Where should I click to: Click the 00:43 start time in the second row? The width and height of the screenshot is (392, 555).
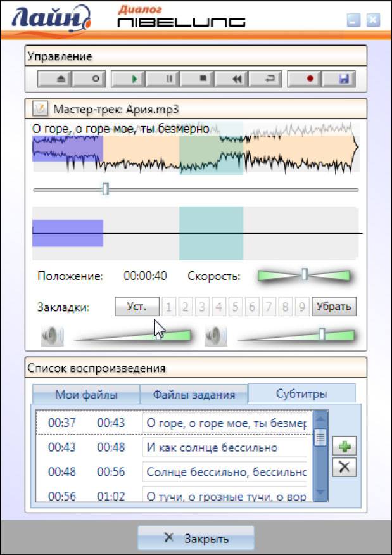coord(62,447)
